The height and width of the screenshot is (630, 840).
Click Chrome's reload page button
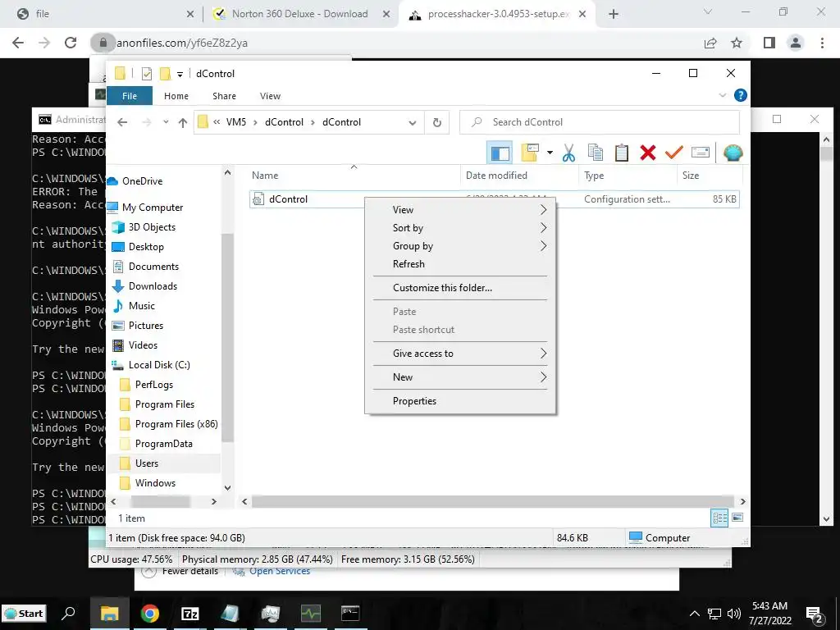(71, 43)
